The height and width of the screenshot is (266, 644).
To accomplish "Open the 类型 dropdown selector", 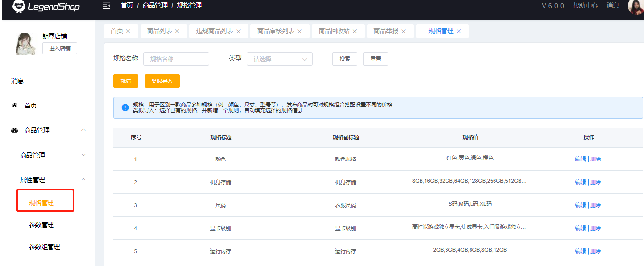I will click(x=279, y=59).
